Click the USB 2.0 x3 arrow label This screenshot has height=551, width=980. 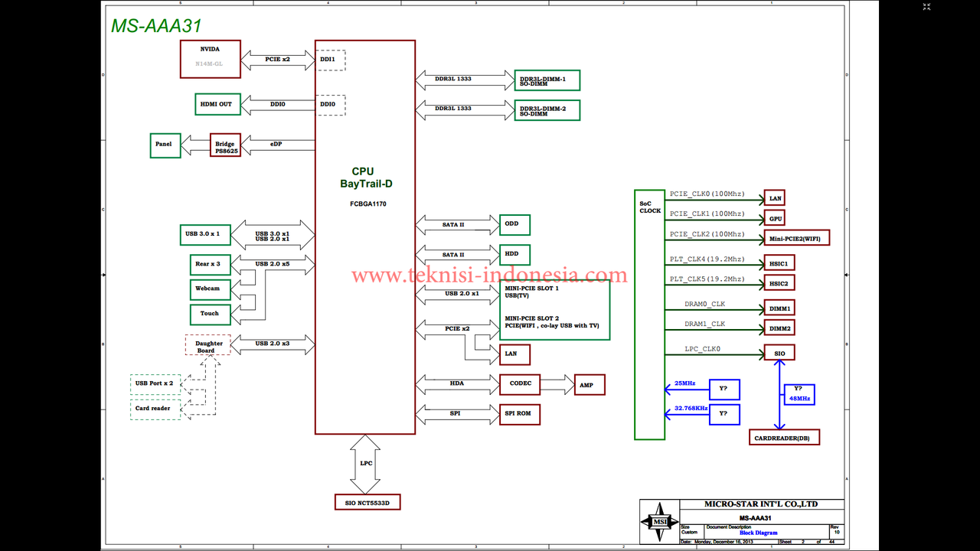[x=273, y=344]
